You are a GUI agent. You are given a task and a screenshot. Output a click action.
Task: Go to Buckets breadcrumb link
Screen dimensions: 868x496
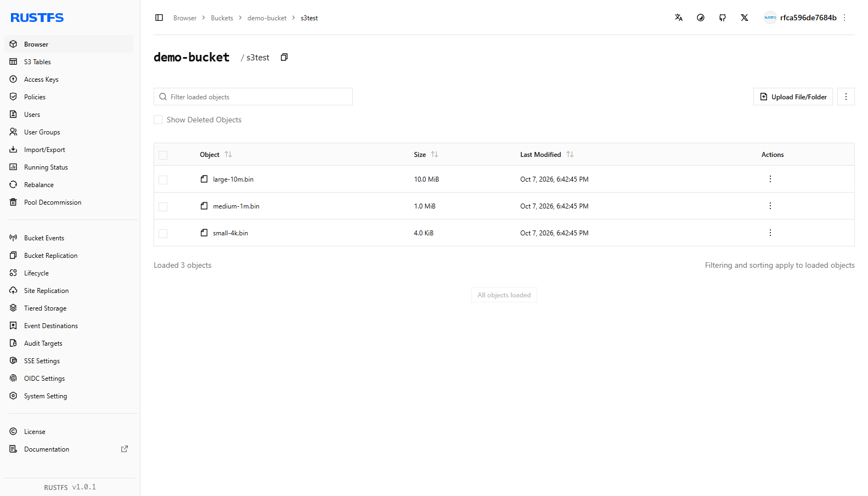222,18
